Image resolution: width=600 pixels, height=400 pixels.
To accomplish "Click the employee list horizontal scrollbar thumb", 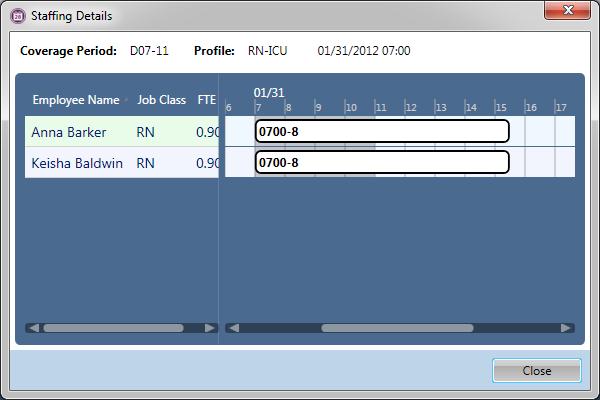I will click(x=113, y=327).
